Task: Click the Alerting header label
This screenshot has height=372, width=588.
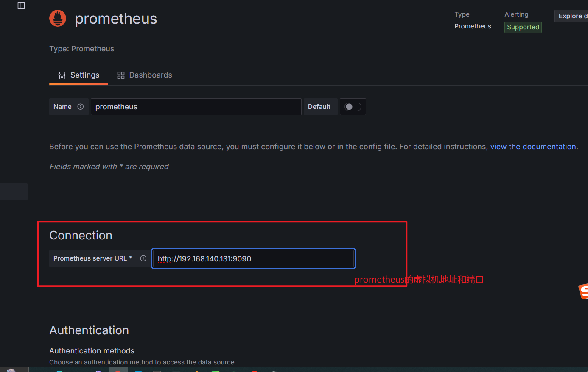Action: point(516,14)
